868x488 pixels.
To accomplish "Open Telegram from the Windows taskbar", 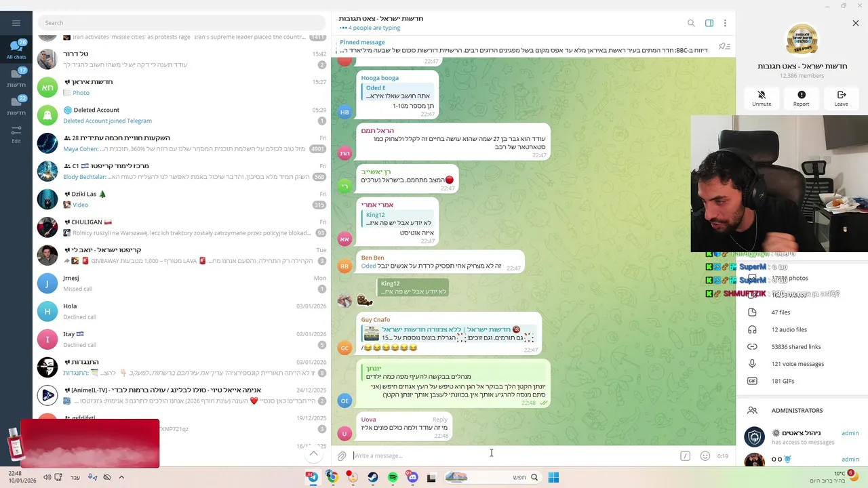I will pyautogui.click(x=313, y=477).
